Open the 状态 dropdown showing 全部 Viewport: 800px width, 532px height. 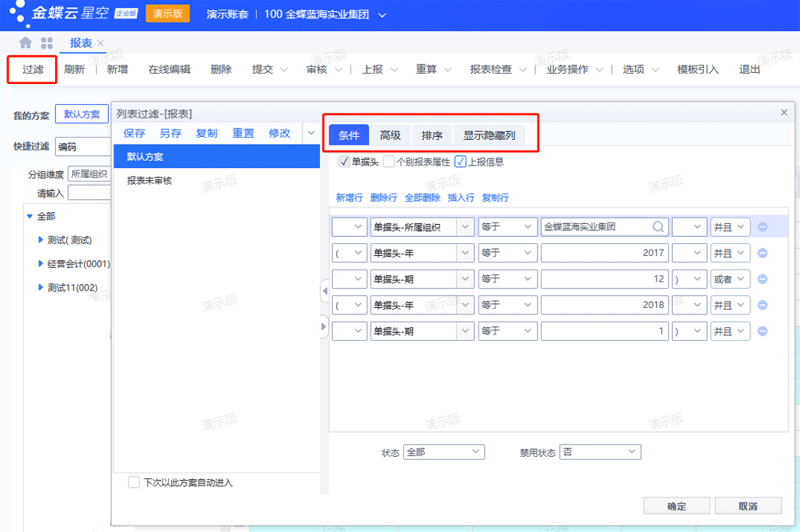tap(444, 451)
